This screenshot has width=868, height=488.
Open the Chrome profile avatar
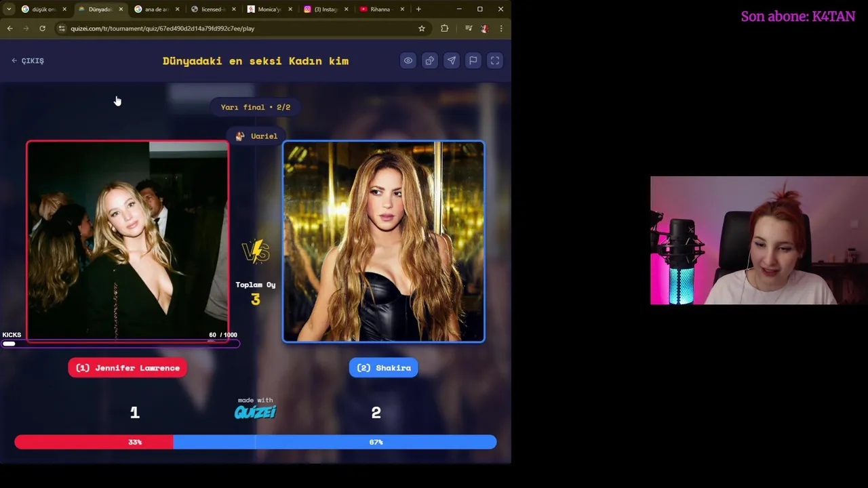click(484, 28)
